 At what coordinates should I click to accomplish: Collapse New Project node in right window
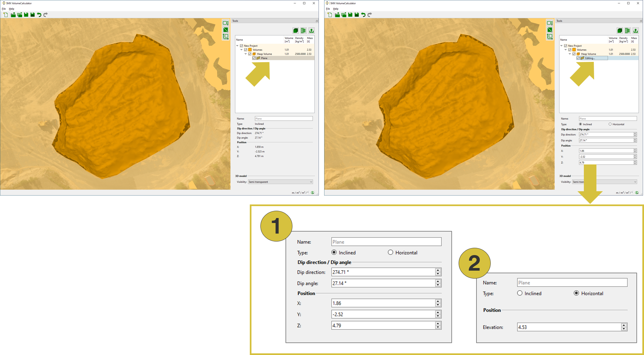click(561, 46)
